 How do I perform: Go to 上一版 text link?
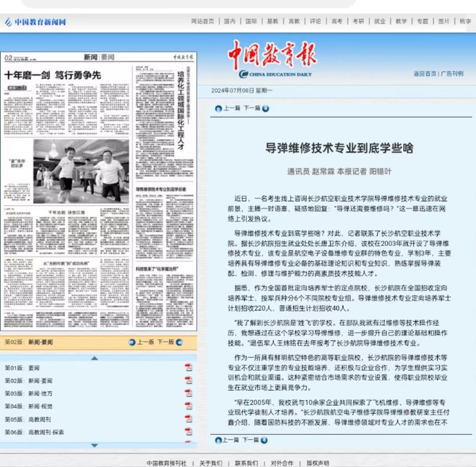146,342
